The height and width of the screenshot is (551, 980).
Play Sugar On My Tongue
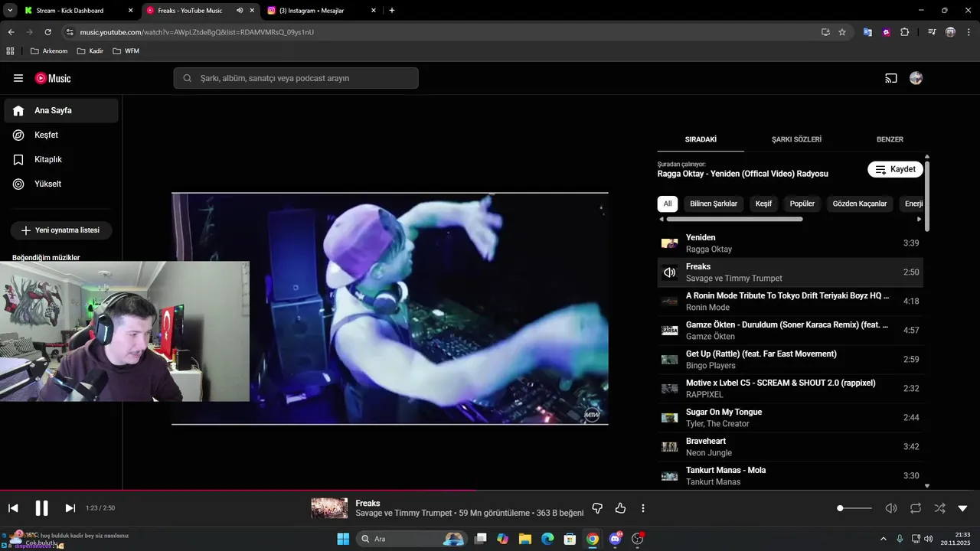790,418
